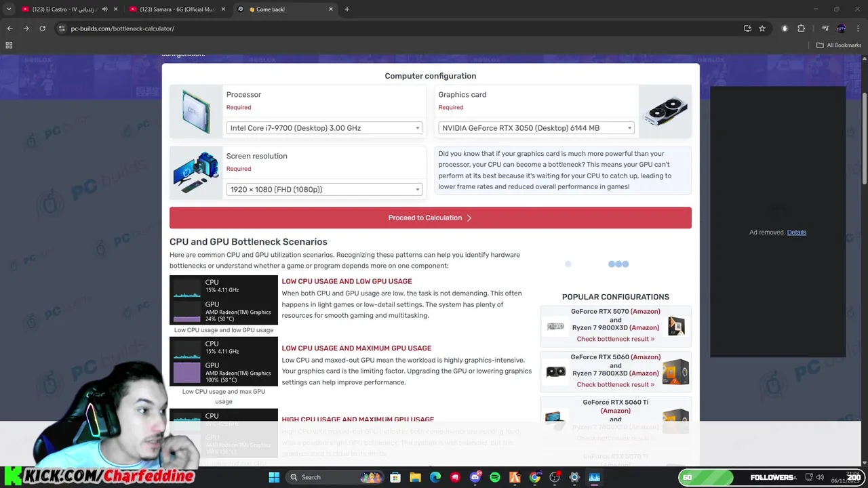Open the volume icon in system tray
Viewport: 868px width, 488px height.
coord(820,477)
